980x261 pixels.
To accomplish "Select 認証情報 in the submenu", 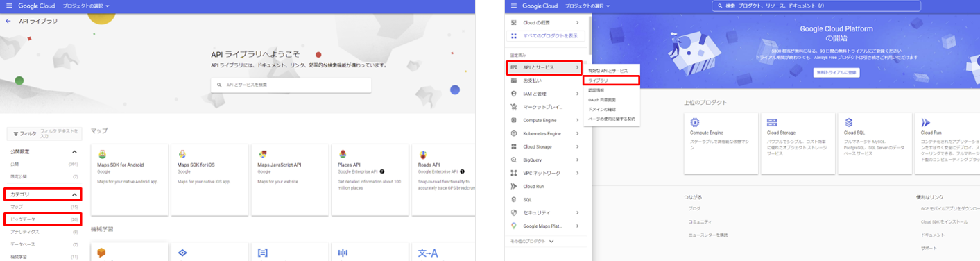I will (596, 90).
